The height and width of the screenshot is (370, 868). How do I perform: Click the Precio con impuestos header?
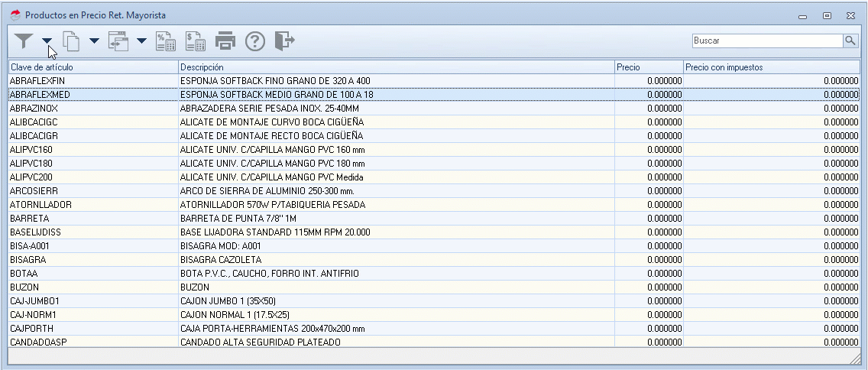tap(771, 67)
